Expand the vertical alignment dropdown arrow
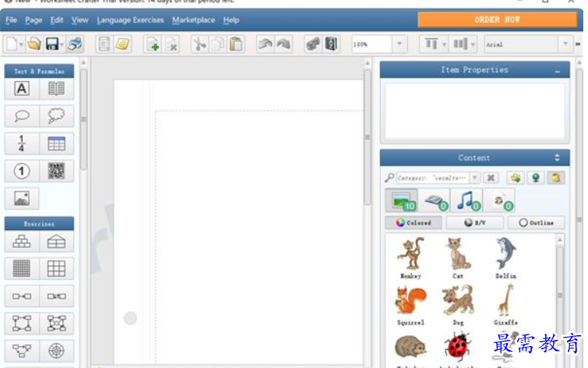This screenshot has width=588, height=368. (x=444, y=44)
